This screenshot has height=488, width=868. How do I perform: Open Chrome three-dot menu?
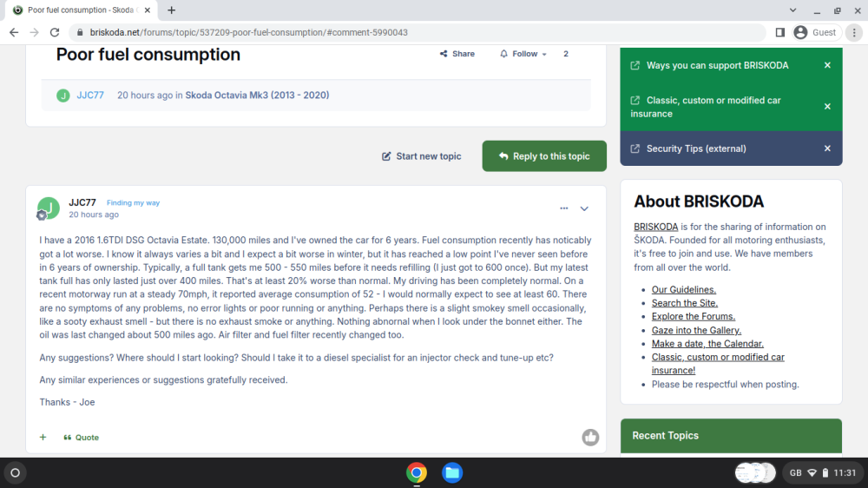(x=854, y=33)
